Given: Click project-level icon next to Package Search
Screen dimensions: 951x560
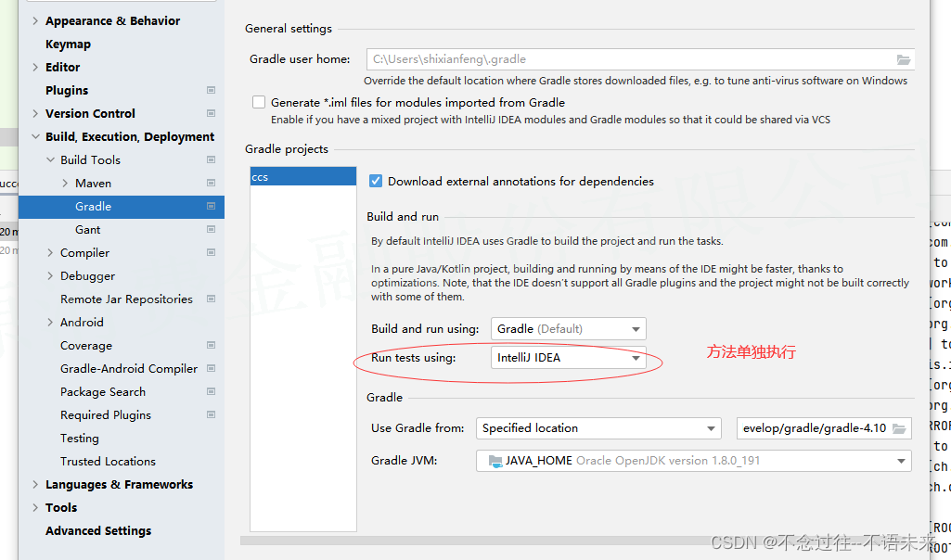Looking at the screenshot, I should point(211,391).
